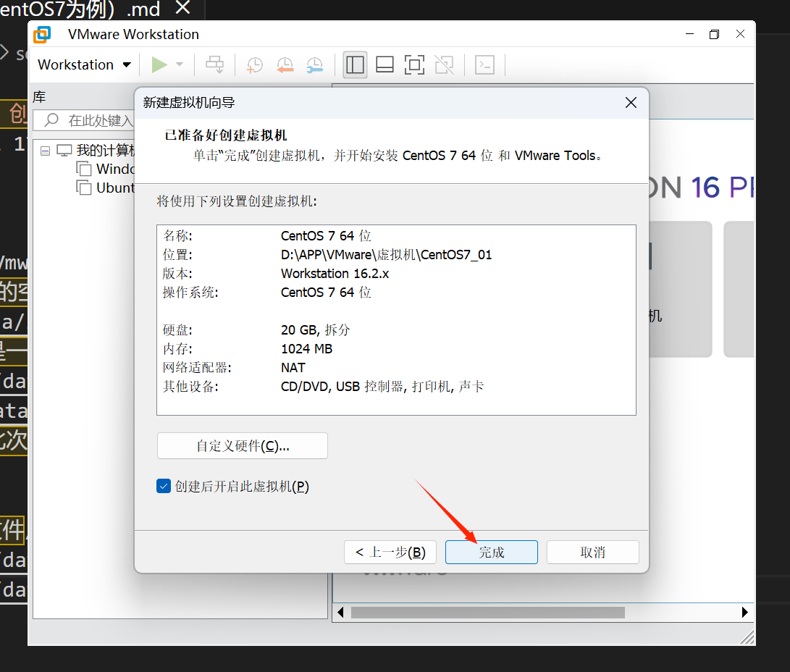This screenshot has width=790, height=672.
Task: Toggle the thumbnail bar view icon
Action: [x=385, y=65]
